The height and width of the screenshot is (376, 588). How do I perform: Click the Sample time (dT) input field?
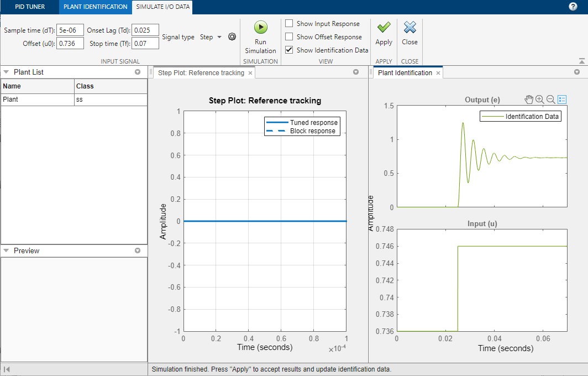pyautogui.click(x=70, y=30)
